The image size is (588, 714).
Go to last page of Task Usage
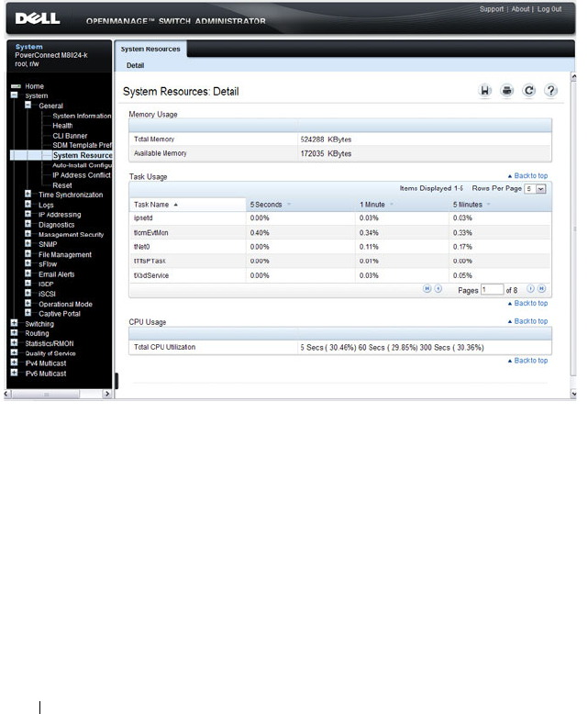pos(541,289)
